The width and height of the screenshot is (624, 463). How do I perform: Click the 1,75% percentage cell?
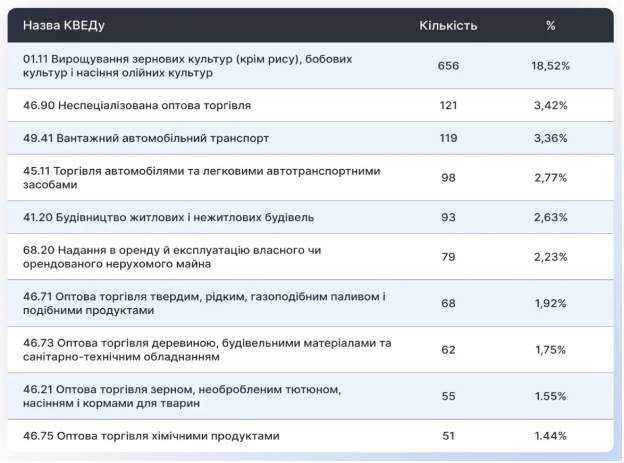[x=550, y=350]
